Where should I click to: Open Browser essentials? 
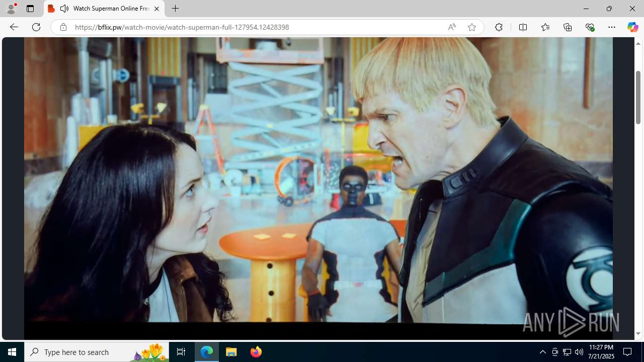click(590, 27)
